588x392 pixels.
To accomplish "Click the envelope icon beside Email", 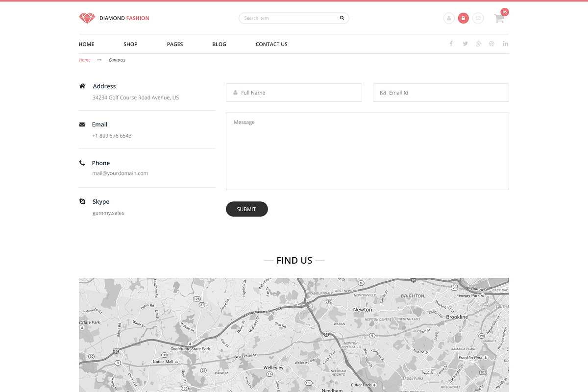I will tap(82, 124).
